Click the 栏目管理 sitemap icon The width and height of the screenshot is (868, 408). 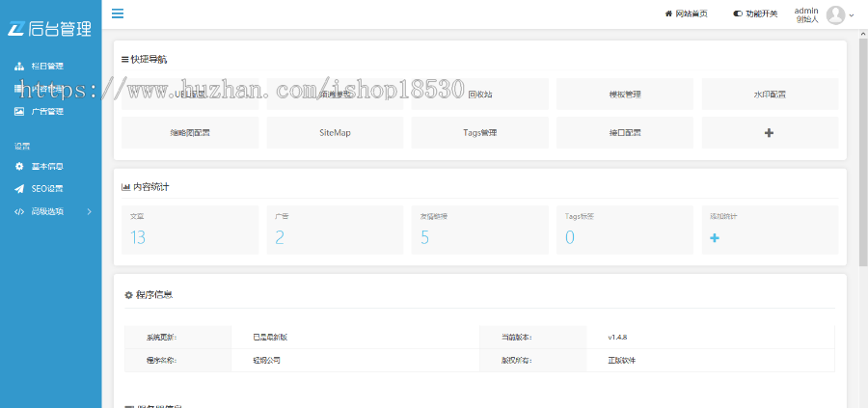[19, 67]
